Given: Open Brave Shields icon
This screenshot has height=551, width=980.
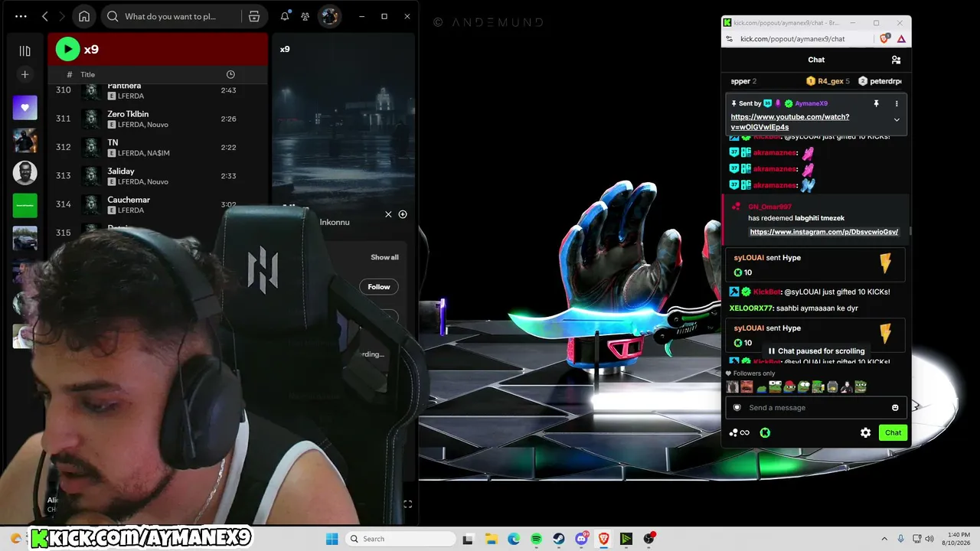Looking at the screenshot, I should click(x=885, y=39).
